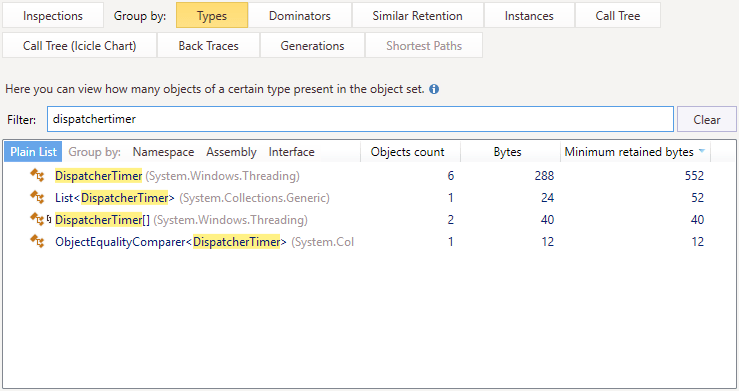Sort by Objects count column
Screen dimensions: 739x391
[x=408, y=152]
